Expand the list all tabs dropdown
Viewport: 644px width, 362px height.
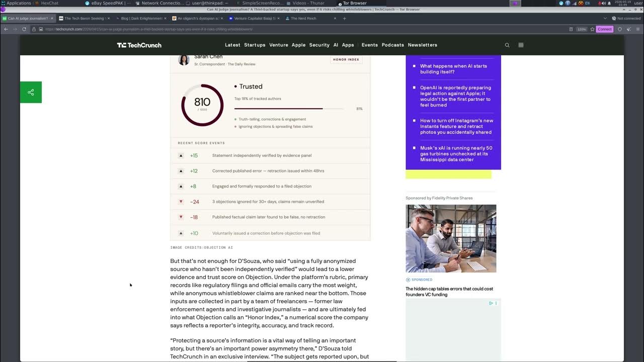(x=605, y=19)
